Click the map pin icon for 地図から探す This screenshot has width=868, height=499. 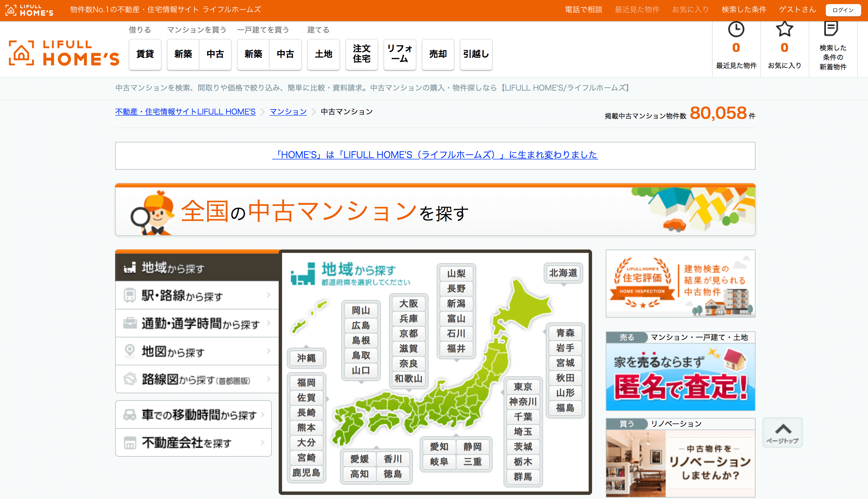[130, 351]
